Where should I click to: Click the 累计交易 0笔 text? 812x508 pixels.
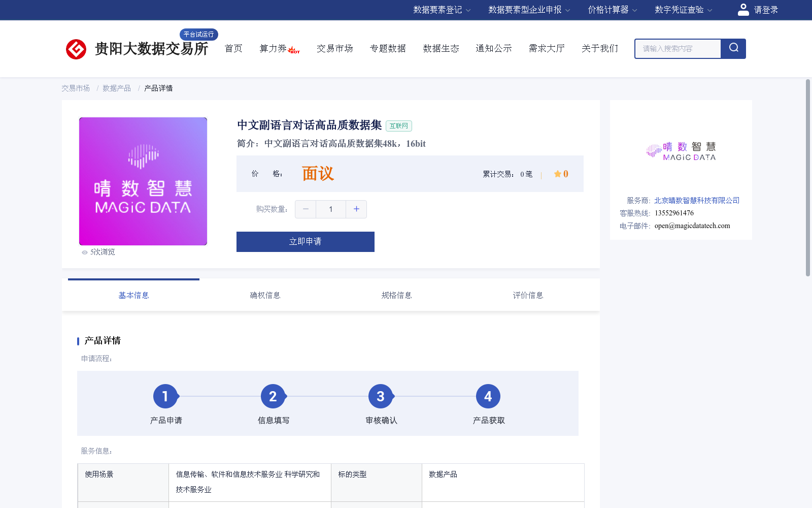(x=507, y=174)
